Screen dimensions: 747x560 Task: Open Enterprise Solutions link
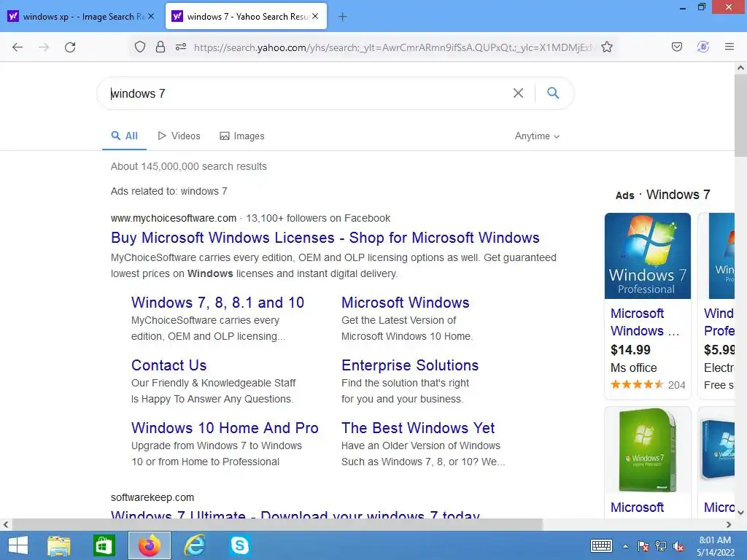click(x=410, y=365)
